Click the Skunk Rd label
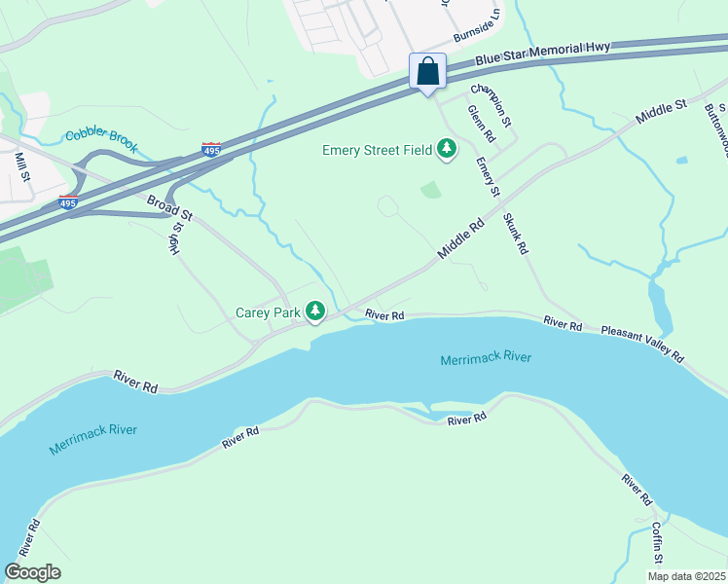Screen dimensions: 728x584 (x=516, y=234)
